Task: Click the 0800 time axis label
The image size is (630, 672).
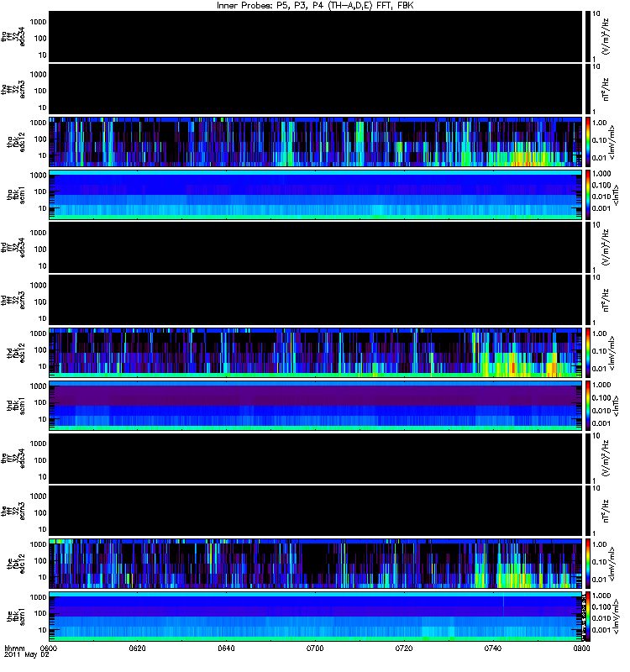Action: point(581,648)
